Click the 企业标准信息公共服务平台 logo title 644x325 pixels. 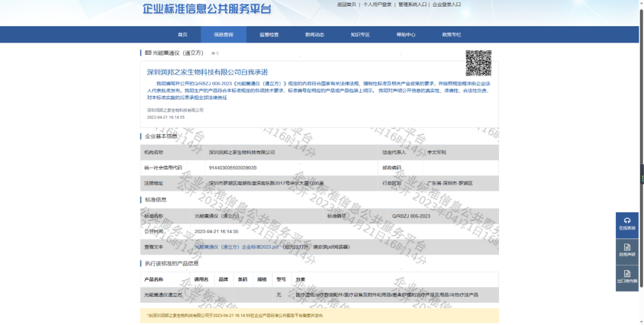[x=206, y=9]
